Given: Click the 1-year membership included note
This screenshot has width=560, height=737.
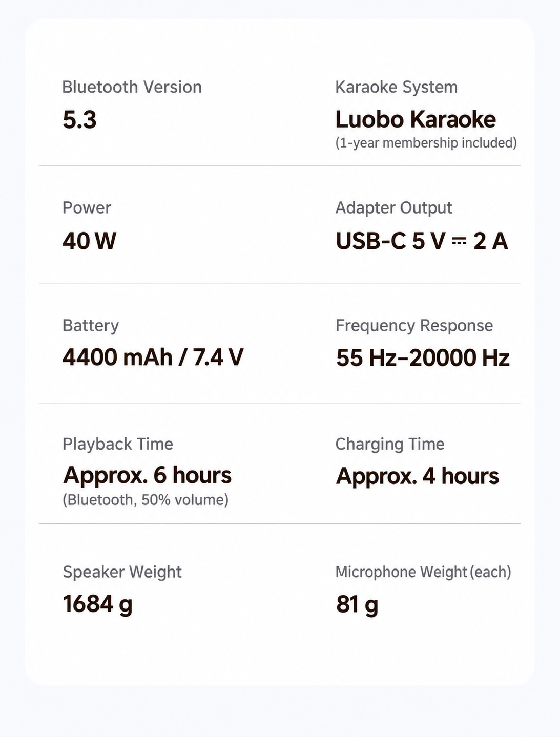Looking at the screenshot, I should coord(426,143).
